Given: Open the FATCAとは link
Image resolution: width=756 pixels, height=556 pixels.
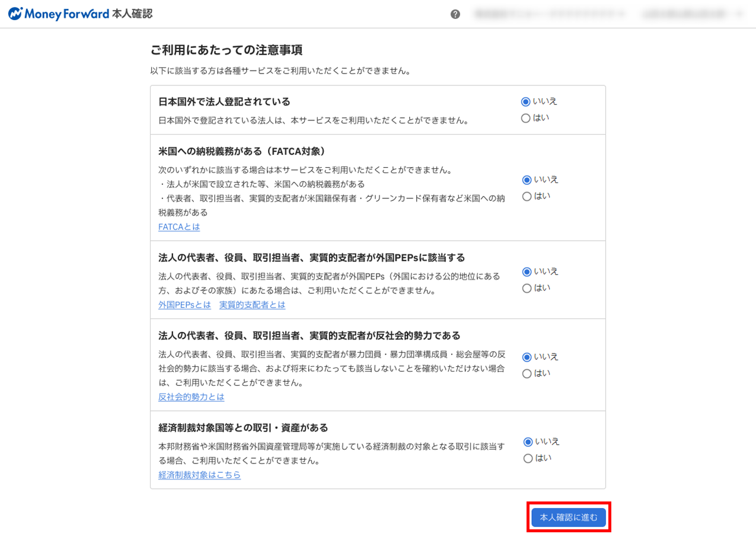Looking at the screenshot, I should tap(179, 227).
